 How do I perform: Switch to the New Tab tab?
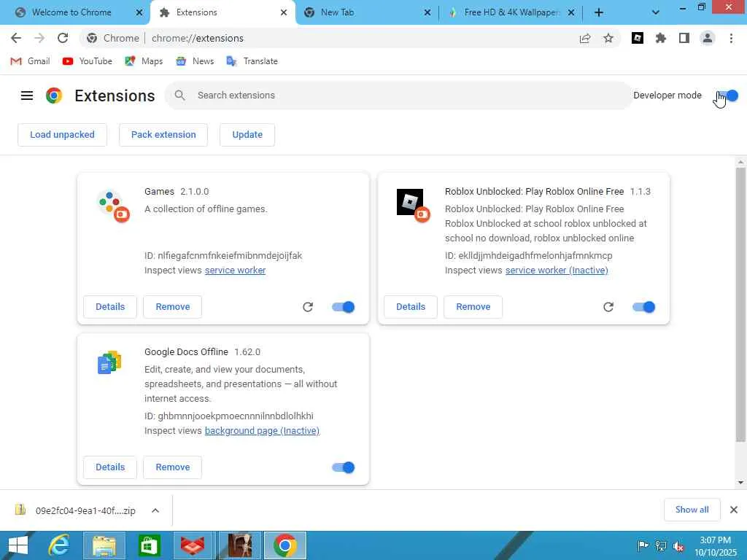(x=367, y=12)
